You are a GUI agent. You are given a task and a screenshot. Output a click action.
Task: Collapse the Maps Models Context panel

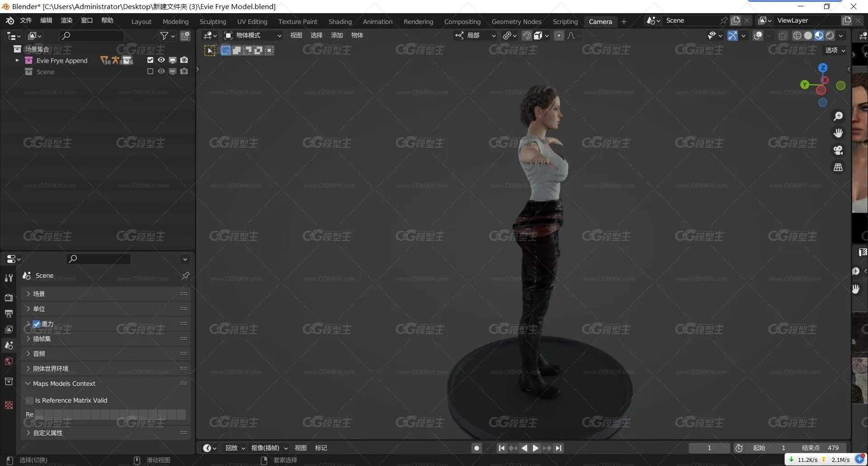coord(105,383)
